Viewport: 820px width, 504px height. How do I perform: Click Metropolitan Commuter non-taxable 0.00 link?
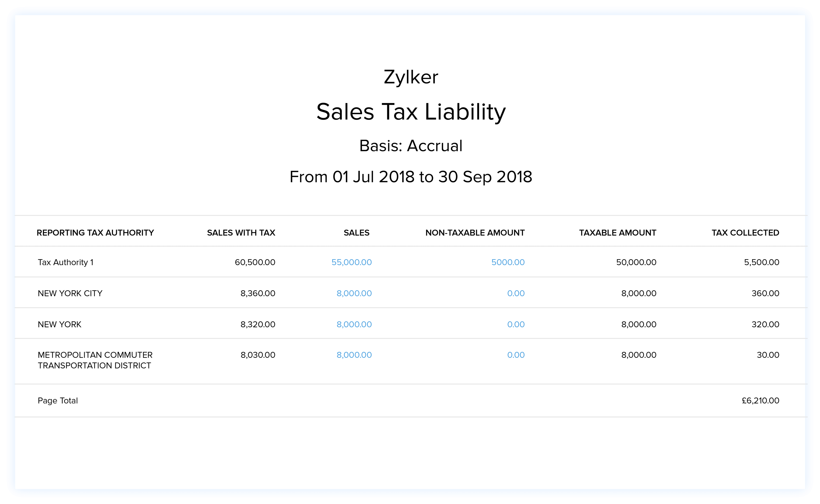[516, 355]
